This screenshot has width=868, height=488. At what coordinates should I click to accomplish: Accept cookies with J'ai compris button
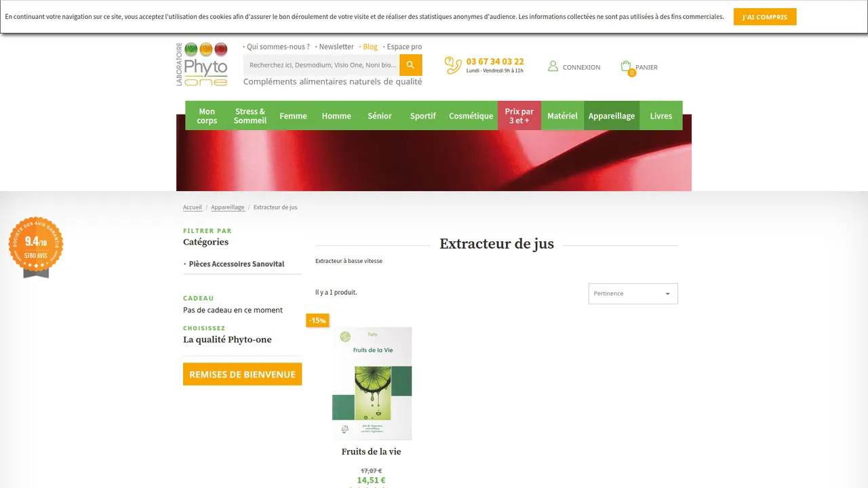coord(765,17)
